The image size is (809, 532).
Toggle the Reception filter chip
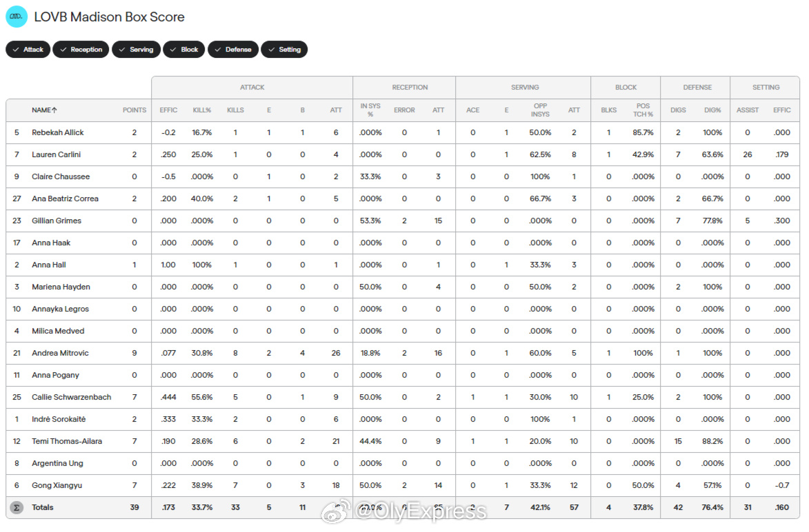coord(81,50)
